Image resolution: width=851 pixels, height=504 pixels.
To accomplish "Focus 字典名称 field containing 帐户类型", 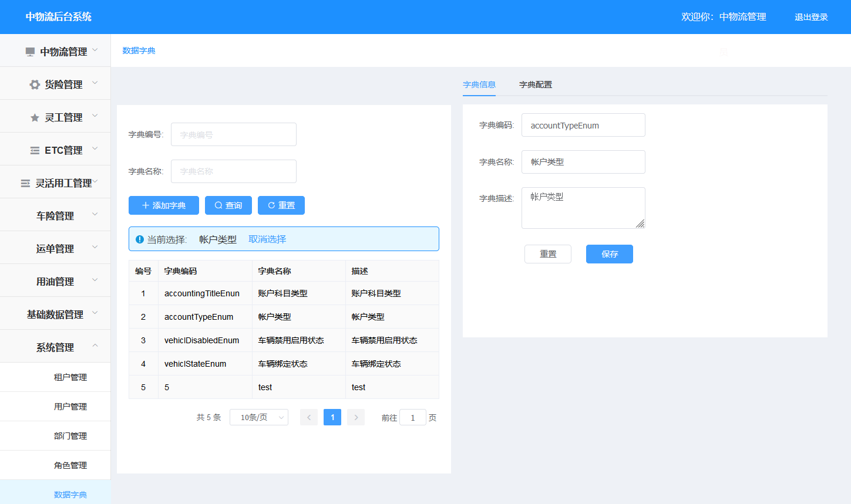I will point(583,162).
